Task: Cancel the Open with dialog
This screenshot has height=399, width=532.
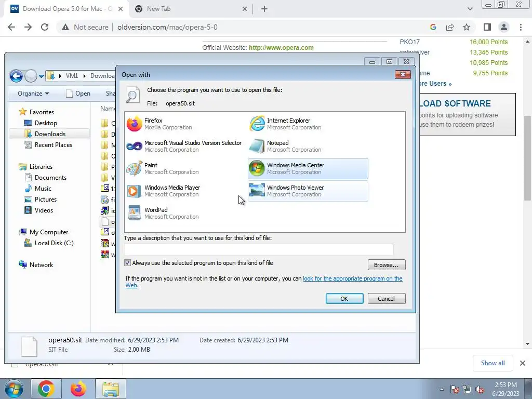Action: coord(387,299)
